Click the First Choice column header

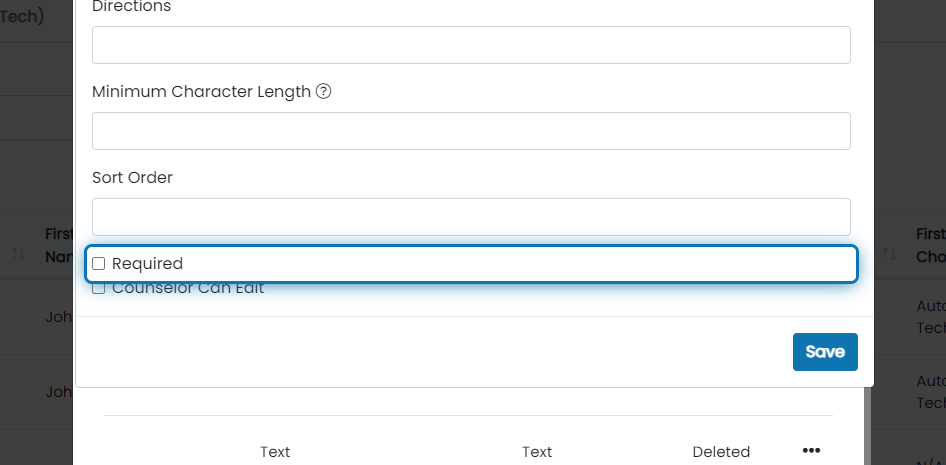pos(931,245)
